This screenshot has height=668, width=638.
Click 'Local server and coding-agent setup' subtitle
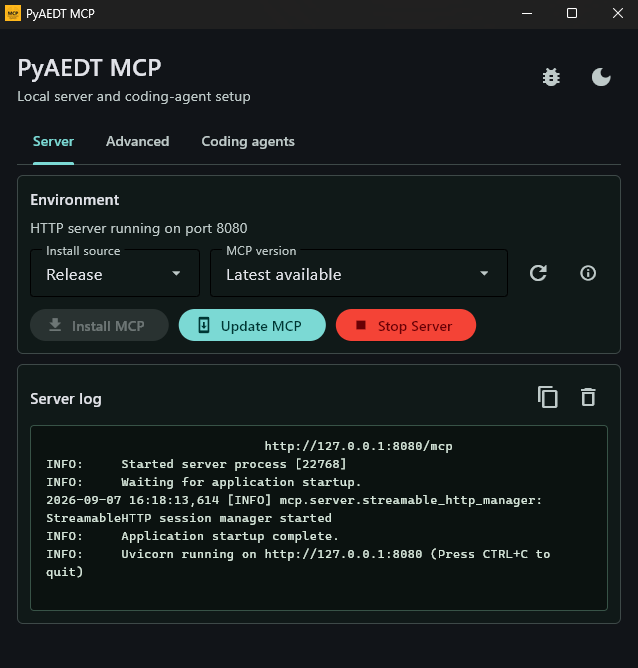134,97
